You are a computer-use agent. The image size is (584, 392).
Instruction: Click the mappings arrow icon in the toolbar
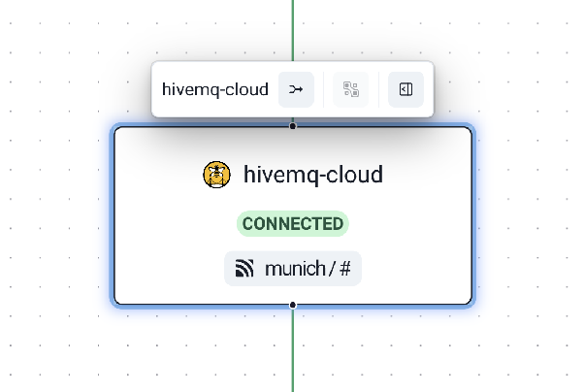pos(296,89)
